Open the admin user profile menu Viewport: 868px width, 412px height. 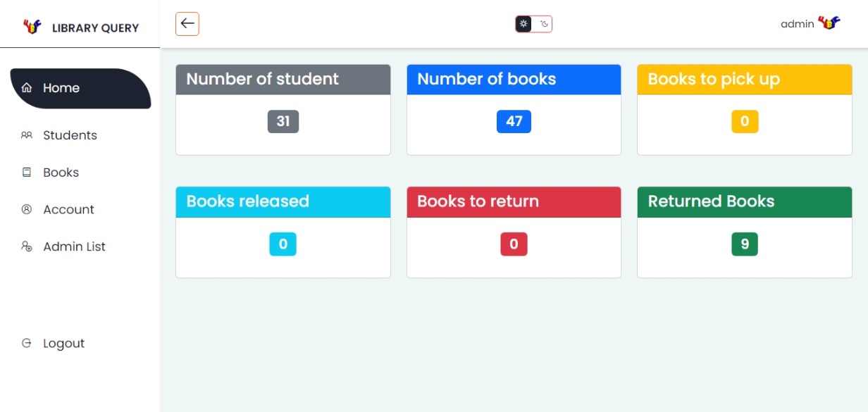(x=810, y=24)
